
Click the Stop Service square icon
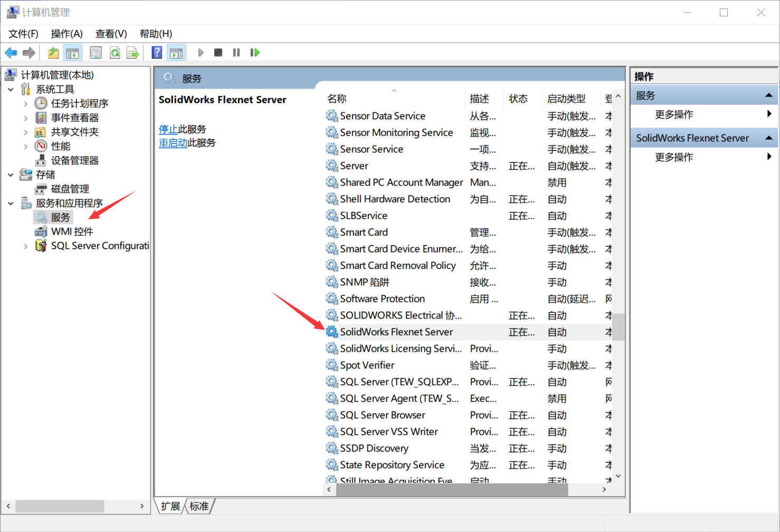(x=218, y=53)
